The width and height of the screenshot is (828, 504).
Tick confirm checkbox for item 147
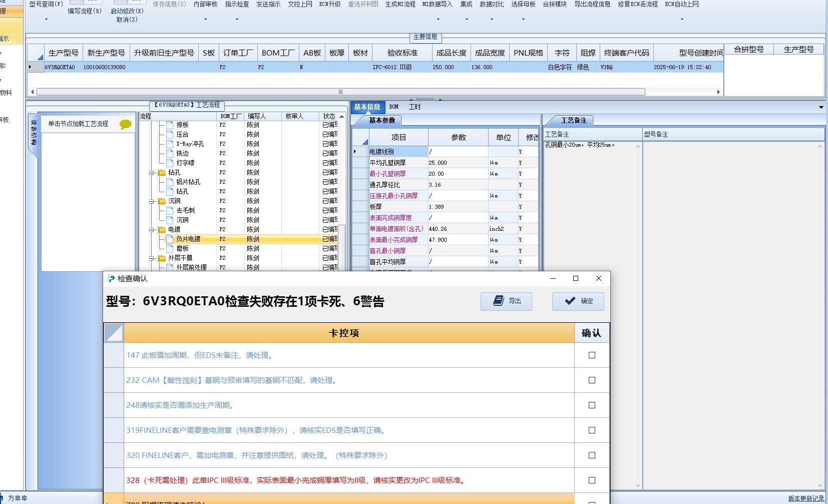(x=592, y=355)
